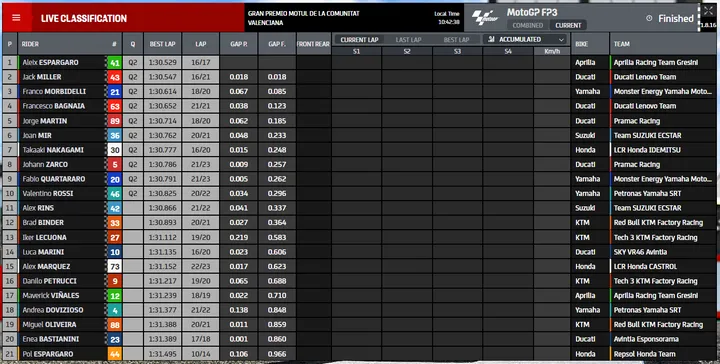Click number badge 73 for Alex Marquez
Screen dimensions: 720x364
pos(114,266)
